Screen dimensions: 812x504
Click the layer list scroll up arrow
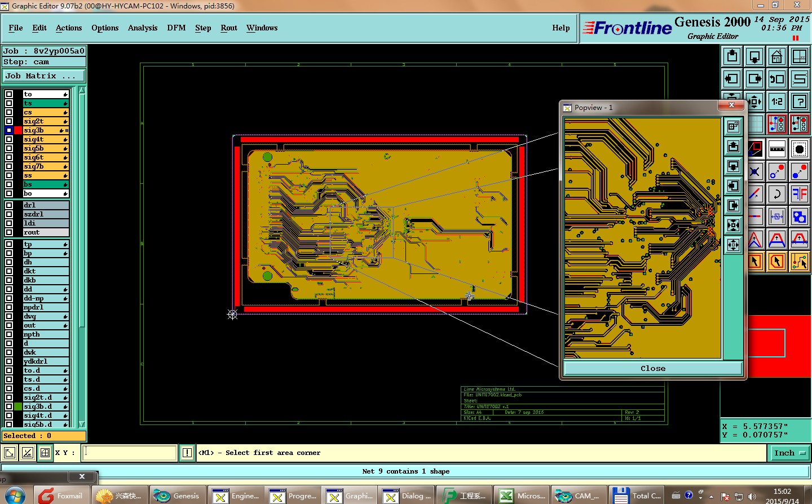(82, 90)
